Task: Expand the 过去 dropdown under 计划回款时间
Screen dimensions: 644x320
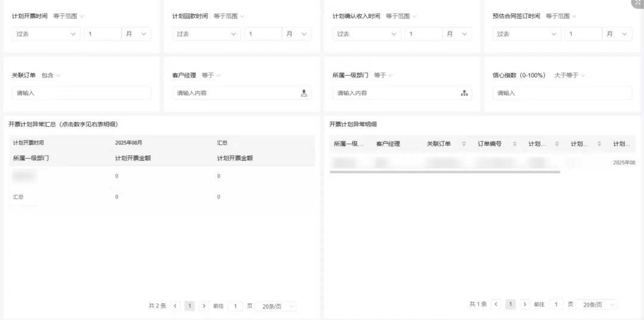Action: point(206,34)
